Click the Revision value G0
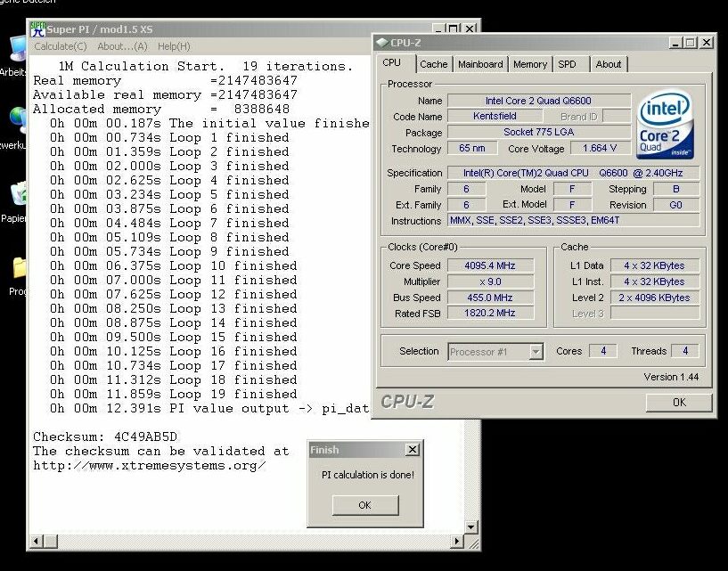The image size is (728, 571). 676,205
